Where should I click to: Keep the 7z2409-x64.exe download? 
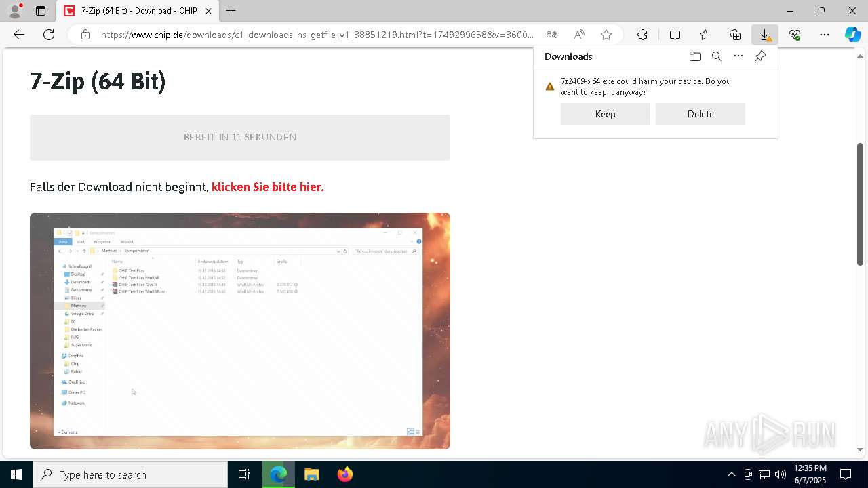(606, 114)
